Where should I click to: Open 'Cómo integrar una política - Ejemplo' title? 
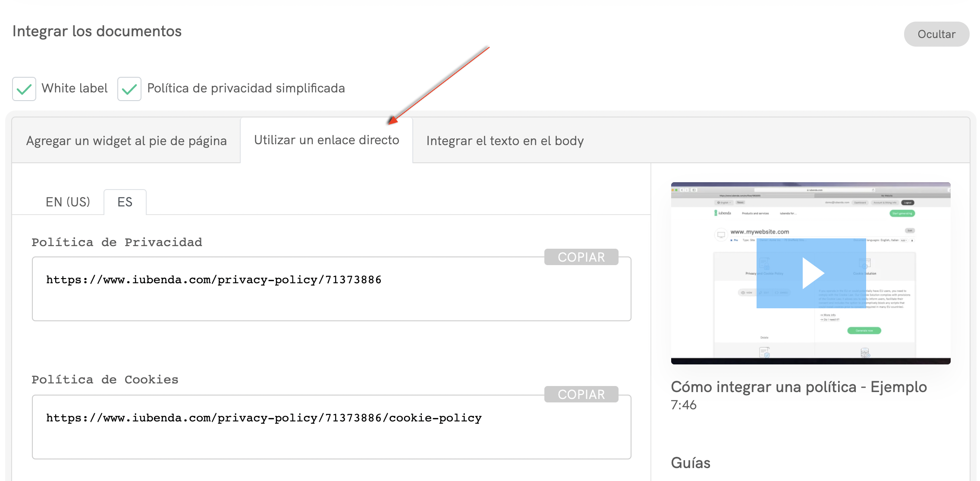pos(799,387)
